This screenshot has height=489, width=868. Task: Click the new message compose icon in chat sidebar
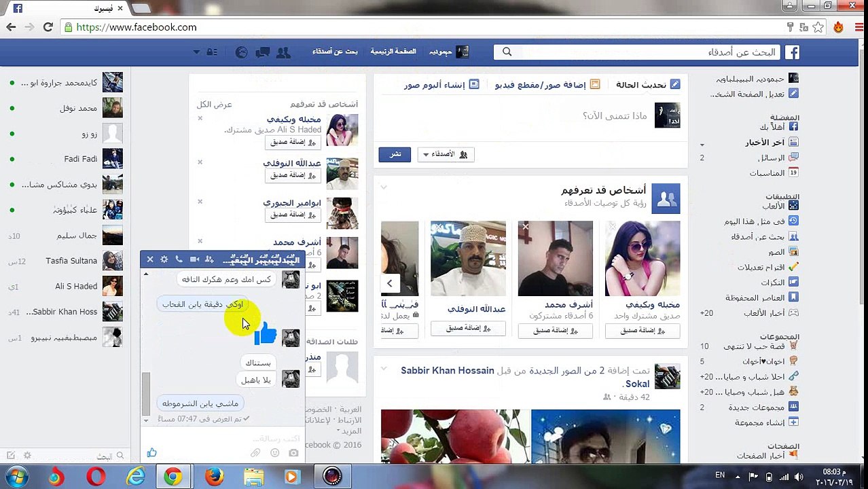(x=11, y=456)
